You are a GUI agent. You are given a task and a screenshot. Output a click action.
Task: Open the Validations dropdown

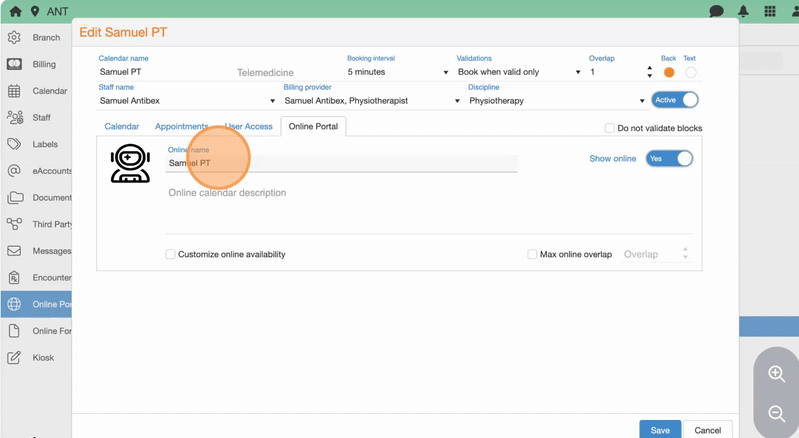[518, 72]
